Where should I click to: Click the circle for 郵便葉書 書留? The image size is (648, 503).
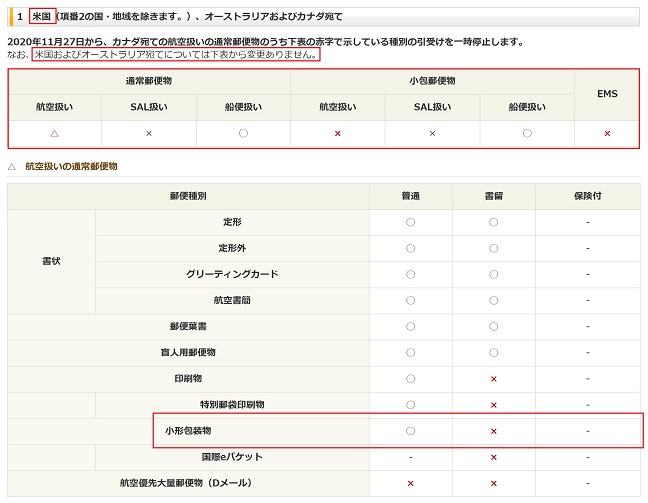(493, 327)
